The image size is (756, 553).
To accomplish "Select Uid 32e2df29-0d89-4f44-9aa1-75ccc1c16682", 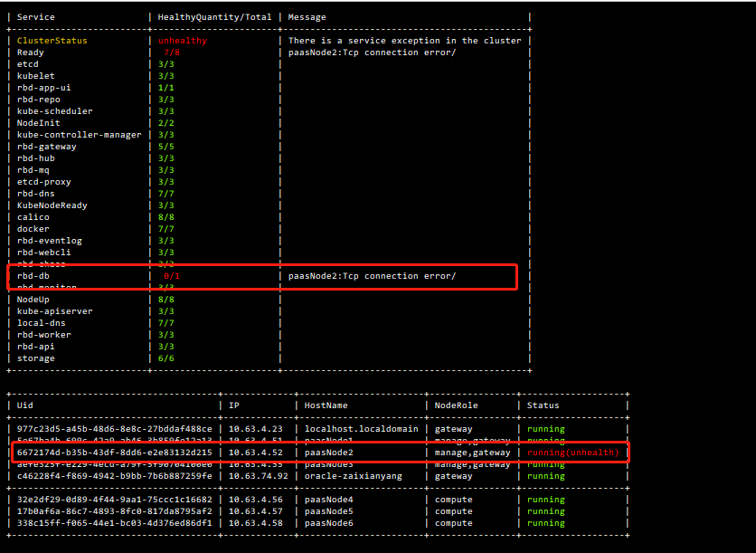I will (114, 500).
